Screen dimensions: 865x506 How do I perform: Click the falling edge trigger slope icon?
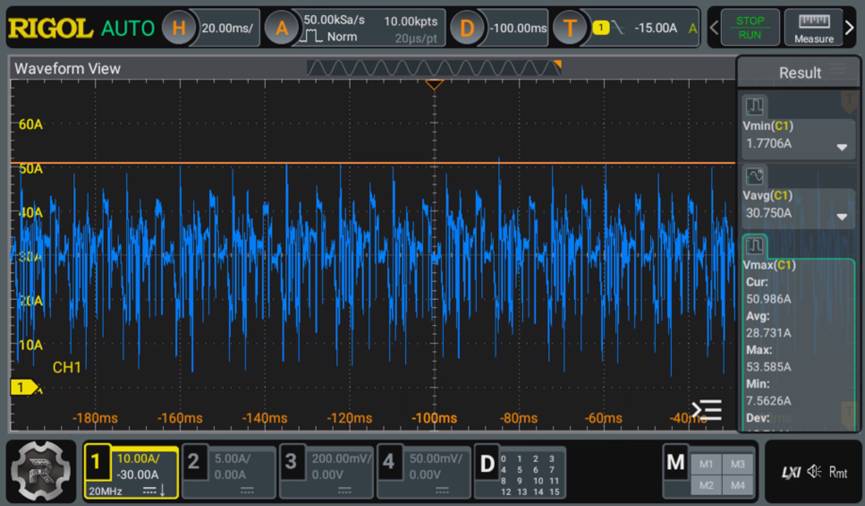pos(617,28)
